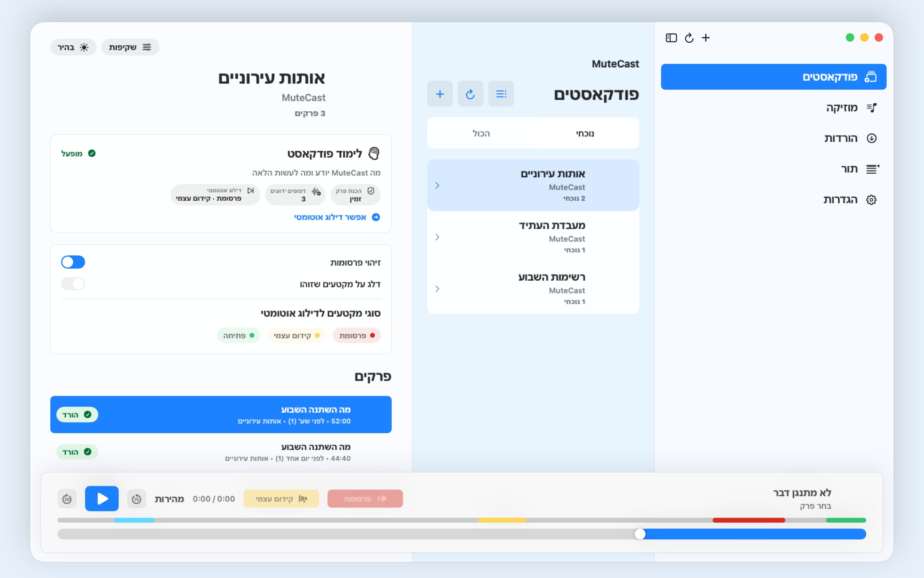Viewport: 924px width, 578px height.
Task: Toggle the קידום עצמי segment type chip
Action: click(296, 335)
